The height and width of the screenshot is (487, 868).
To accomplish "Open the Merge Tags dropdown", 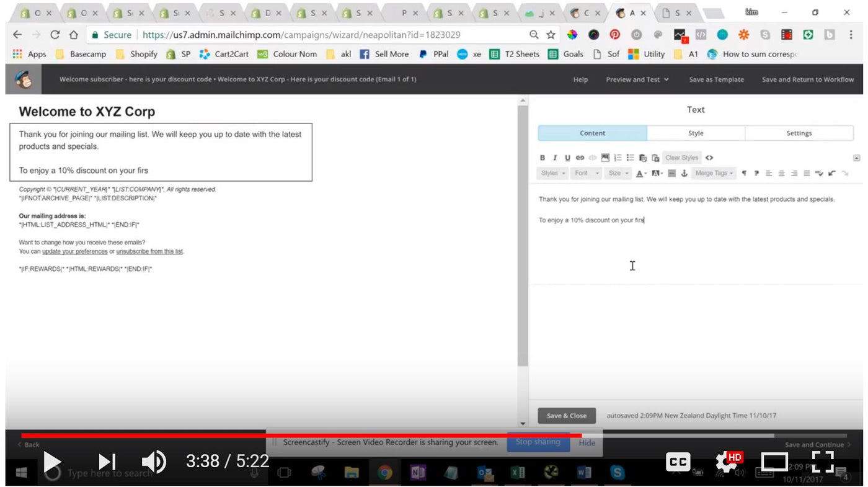I will click(x=713, y=173).
